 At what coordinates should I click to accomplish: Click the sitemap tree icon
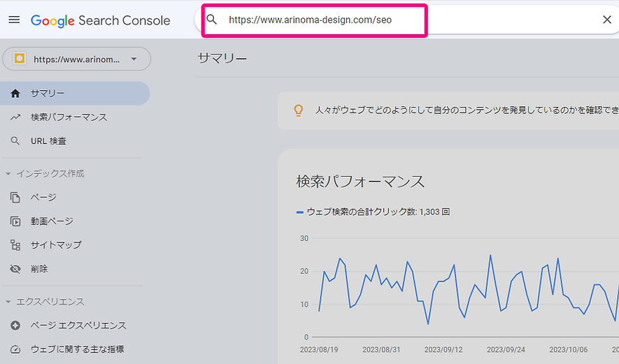coord(15,245)
